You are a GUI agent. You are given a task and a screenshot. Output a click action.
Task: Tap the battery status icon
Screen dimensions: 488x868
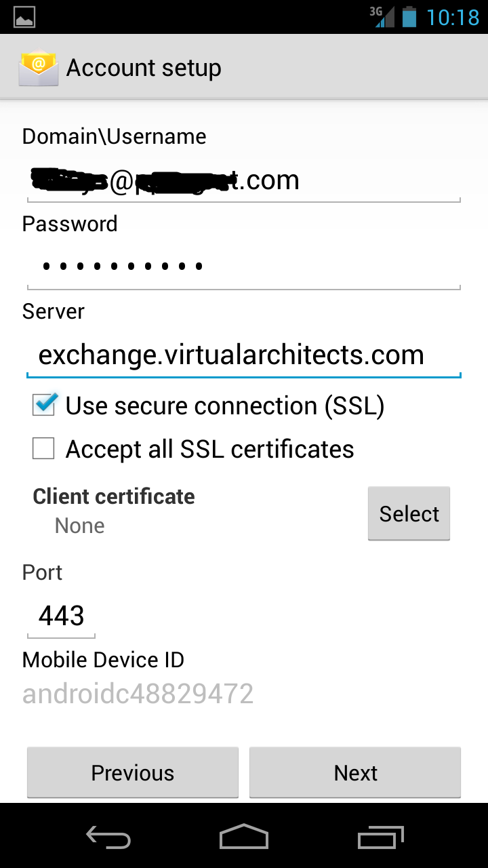tap(409, 17)
